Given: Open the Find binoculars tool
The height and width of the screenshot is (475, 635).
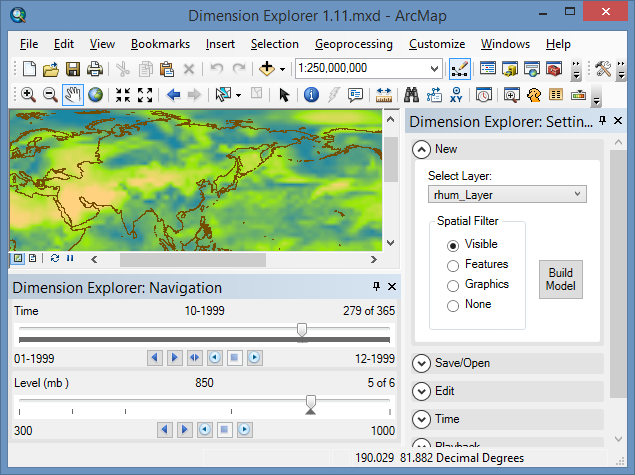Looking at the screenshot, I should point(411,95).
